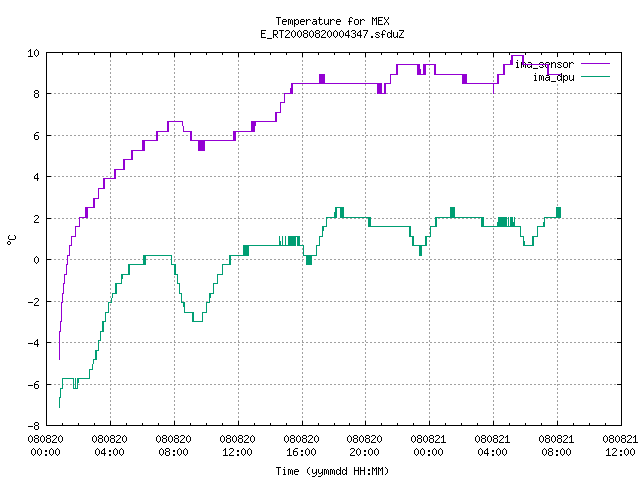Click the y-axis label '-2'
640x480 pixels.
(33, 302)
